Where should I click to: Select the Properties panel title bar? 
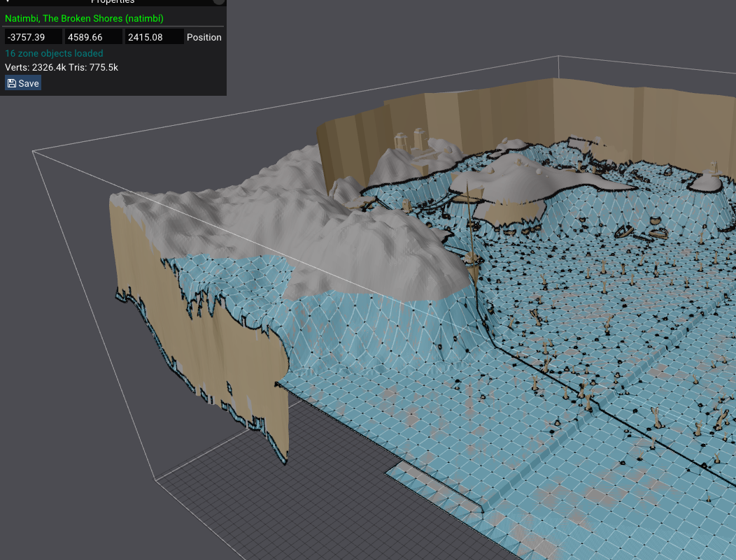click(112, 2)
